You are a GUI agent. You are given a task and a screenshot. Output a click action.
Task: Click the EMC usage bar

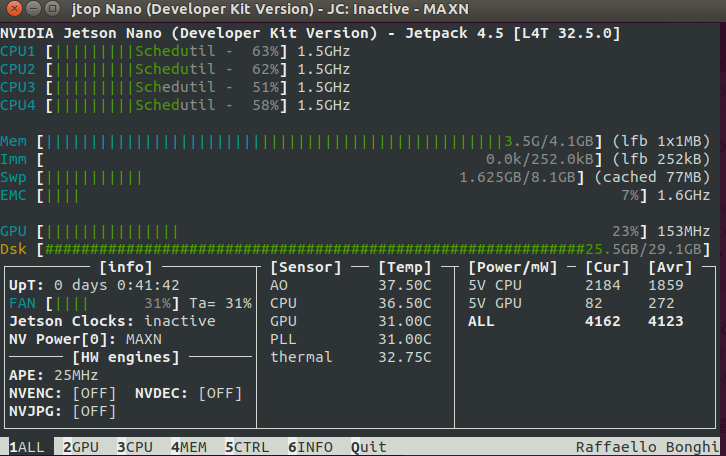(x=342, y=195)
